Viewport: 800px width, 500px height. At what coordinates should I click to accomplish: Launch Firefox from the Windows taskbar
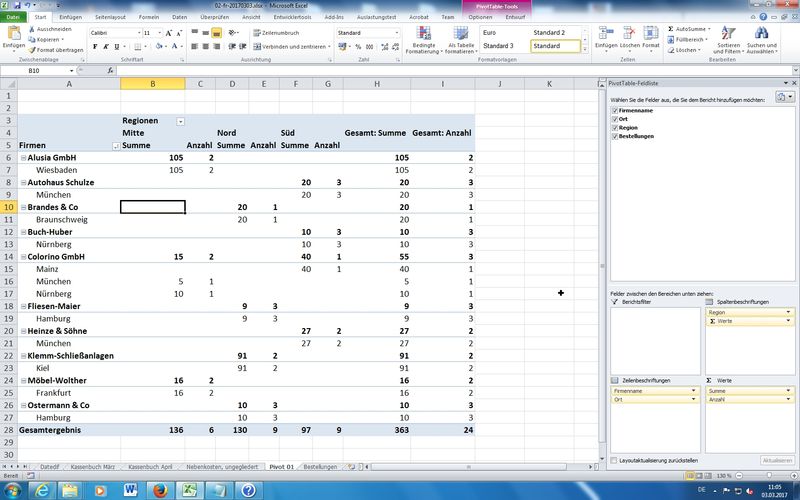tap(159, 491)
